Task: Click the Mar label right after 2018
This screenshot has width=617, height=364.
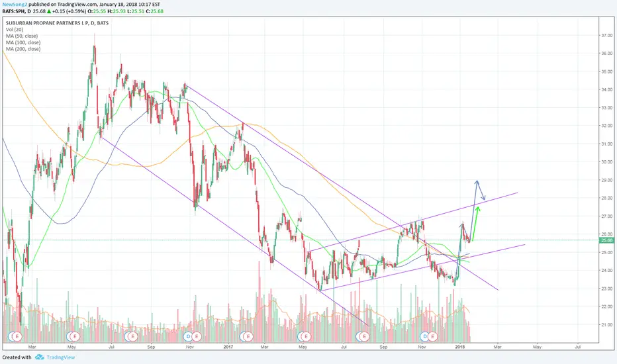Action: coord(497,347)
